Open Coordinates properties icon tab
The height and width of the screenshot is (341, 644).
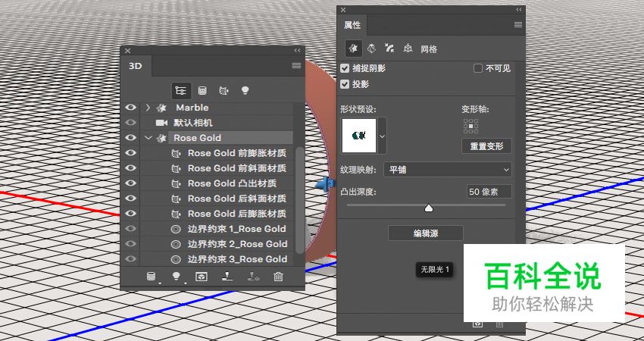click(x=408, y=48)
